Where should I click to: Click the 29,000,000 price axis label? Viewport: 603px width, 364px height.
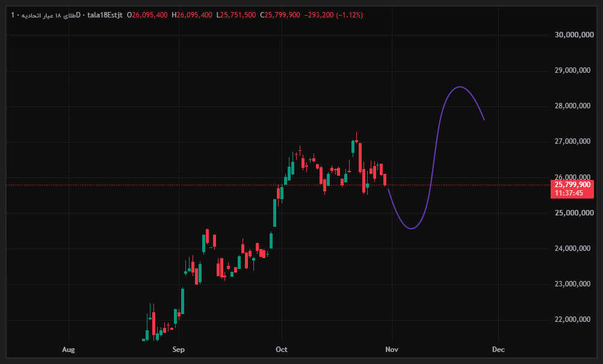[573, 70]
